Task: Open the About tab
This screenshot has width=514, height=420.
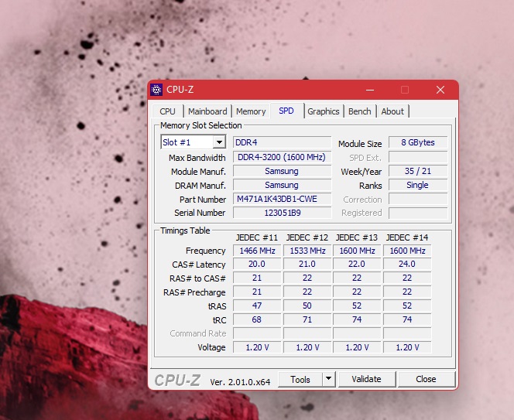Action: (392, 111)
